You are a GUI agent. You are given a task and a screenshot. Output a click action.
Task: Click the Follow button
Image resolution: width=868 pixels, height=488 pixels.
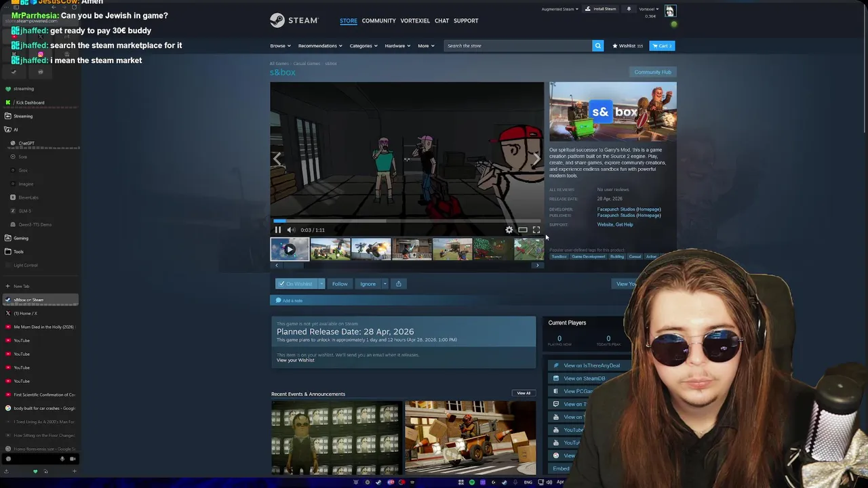[340, 284]
